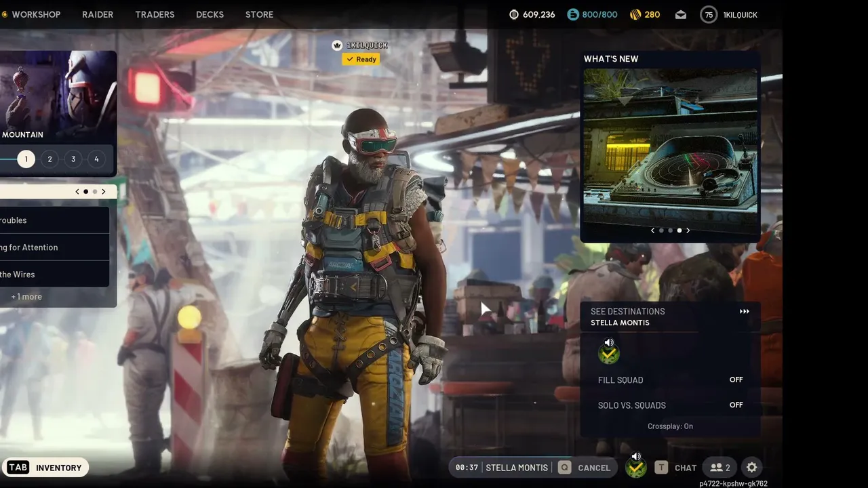Open the Workshop tab
This screenshot has width=868, height=488.
click(36, 14)
